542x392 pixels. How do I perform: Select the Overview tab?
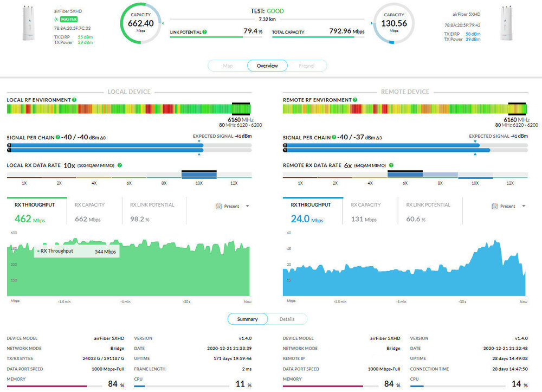coord(267,66)
